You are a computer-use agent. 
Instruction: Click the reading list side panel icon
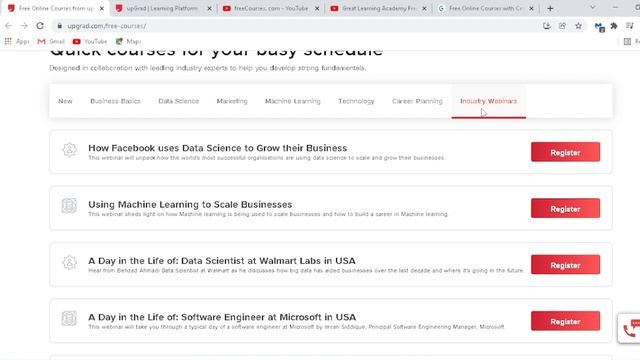pos(627,41)
